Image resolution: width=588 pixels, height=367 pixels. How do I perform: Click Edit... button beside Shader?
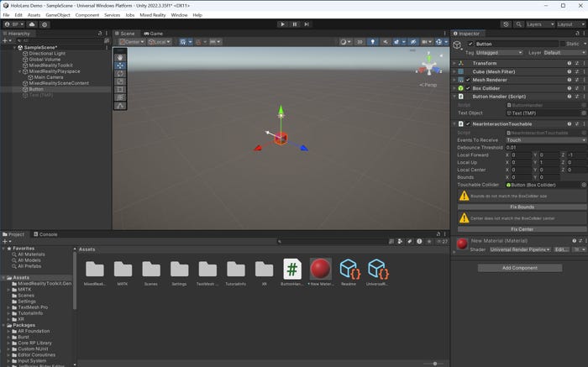[561, 249]
